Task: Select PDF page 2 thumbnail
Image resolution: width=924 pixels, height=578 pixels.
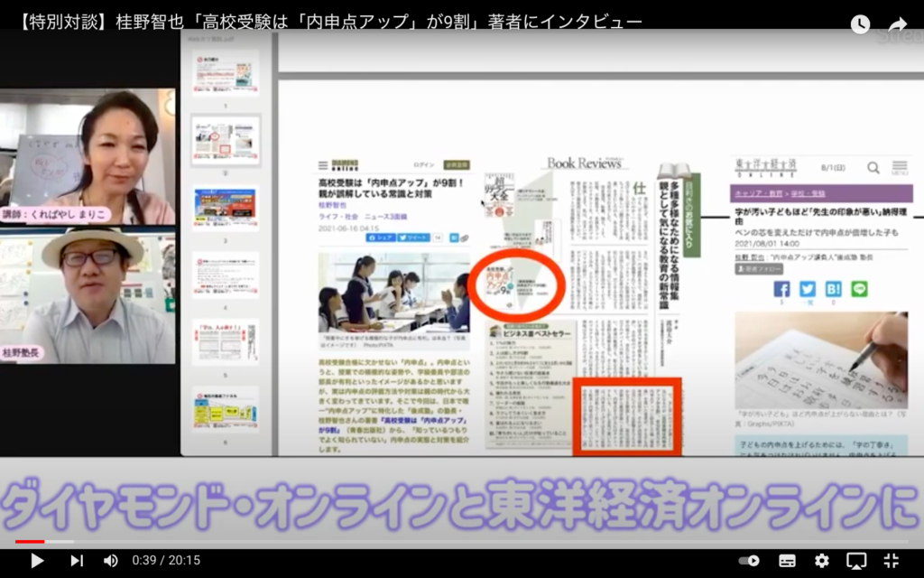Action: (225, 140)
